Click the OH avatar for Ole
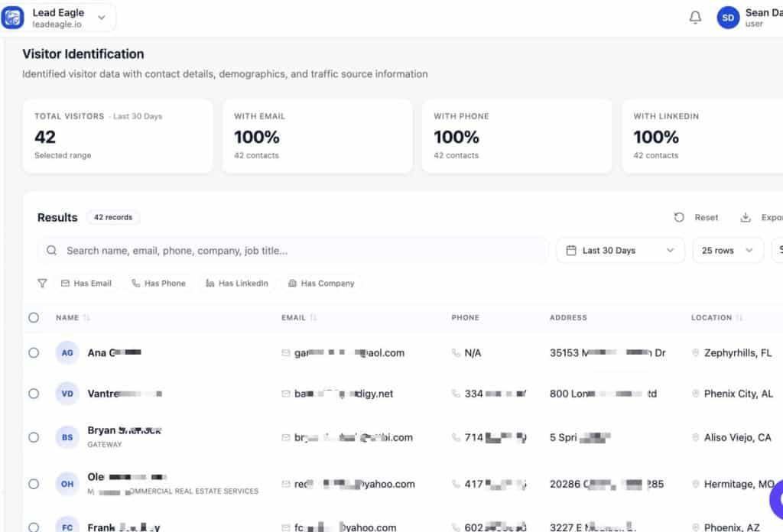This screenshot has height=532, width=783. (67, 484)
